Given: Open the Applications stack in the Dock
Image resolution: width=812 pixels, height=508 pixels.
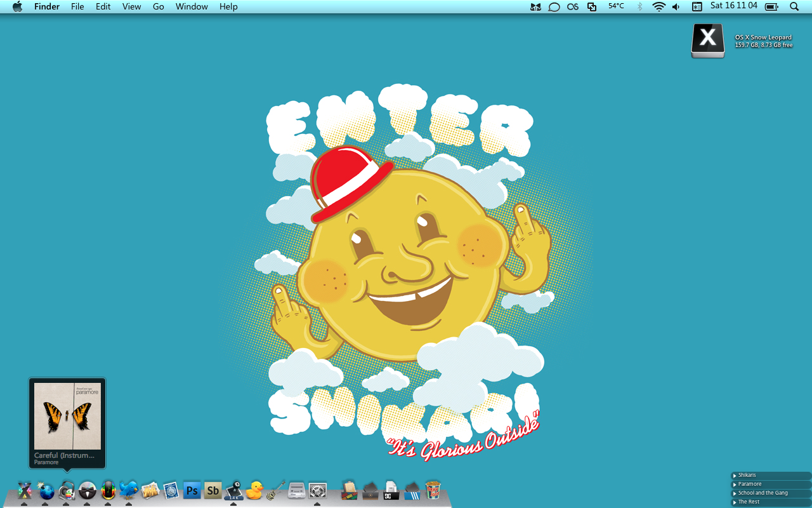Looking at the screenshot, I should 349,490.
